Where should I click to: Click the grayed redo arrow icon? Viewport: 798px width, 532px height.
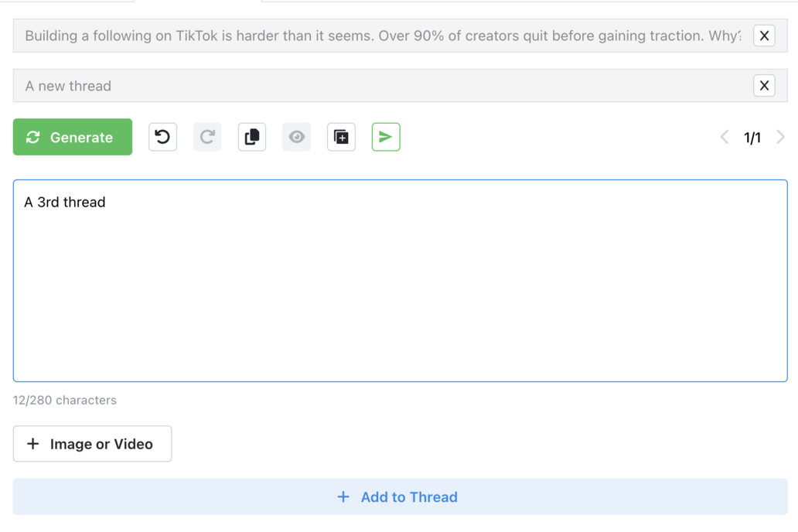(x=207, y=137)
